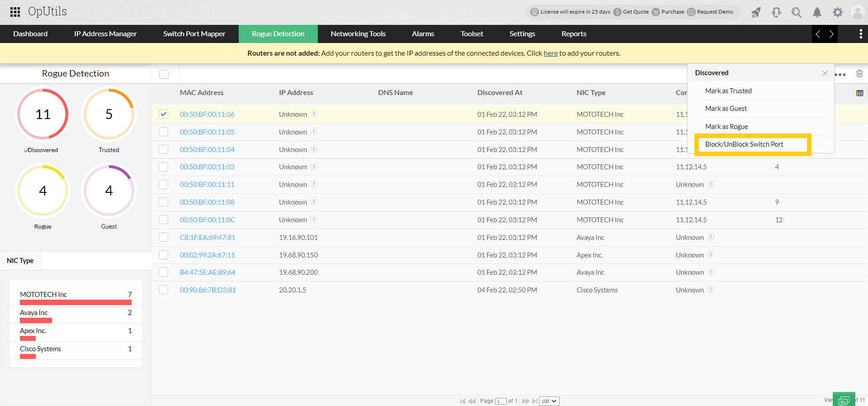868x406 pixels.
Task: Click the next tab arrow
Action: point(831,34)
